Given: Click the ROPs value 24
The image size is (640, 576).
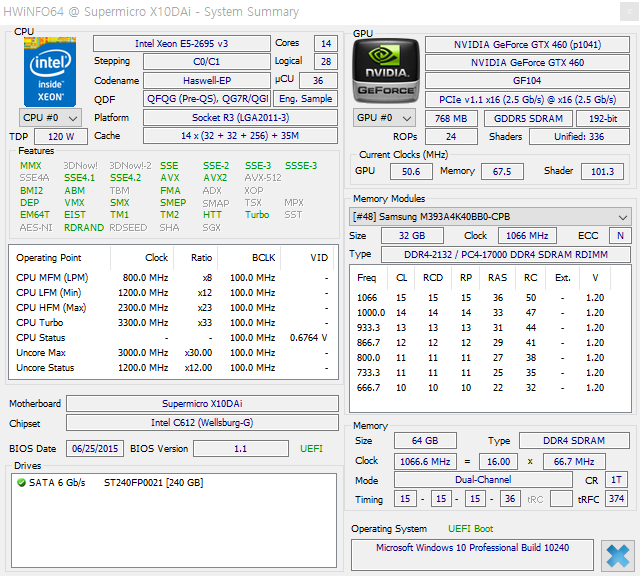Looking at the screenshot, I should coord(451,136).
